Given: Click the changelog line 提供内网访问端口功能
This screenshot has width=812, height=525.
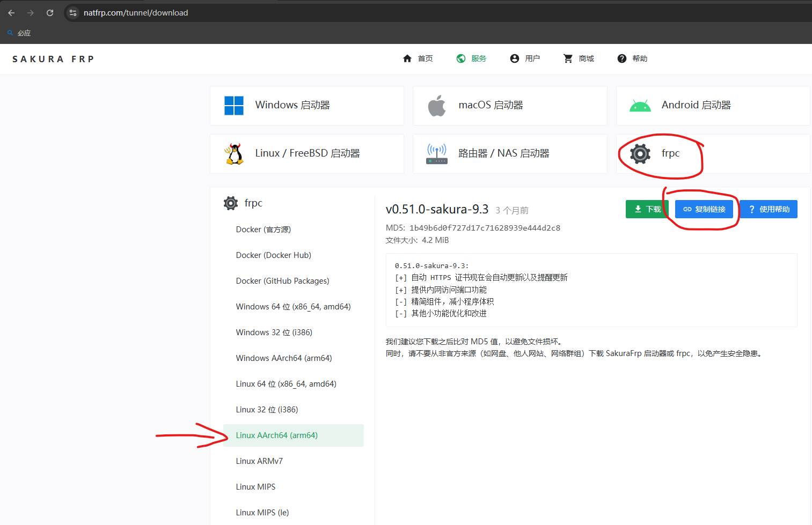Looking at the screenshot, I should [441, 290].
